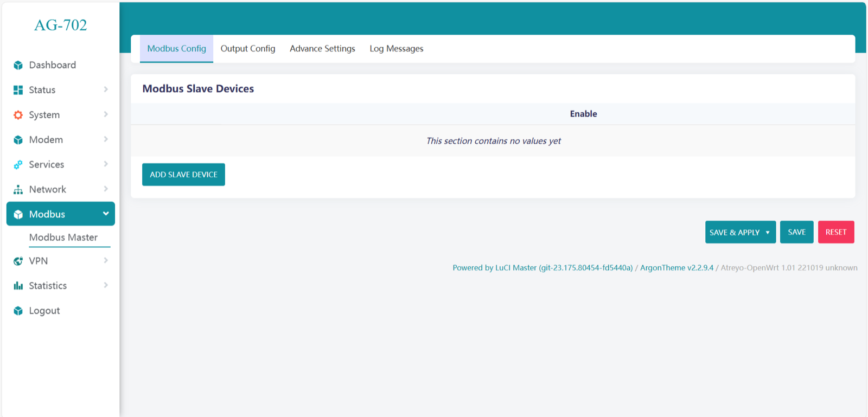Open the Log Messages tab
The width and height of the screenshot is (868, 417).
click(x=397, y=49)
